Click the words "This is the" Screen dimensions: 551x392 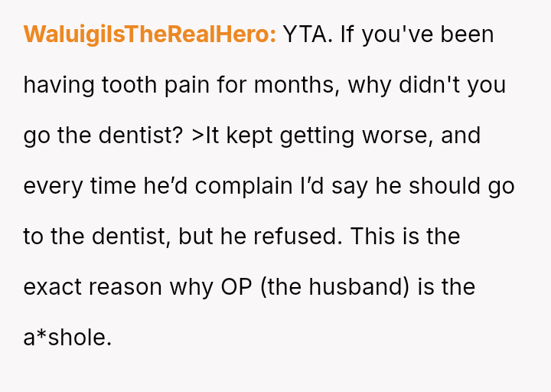[x=406, y=237]
